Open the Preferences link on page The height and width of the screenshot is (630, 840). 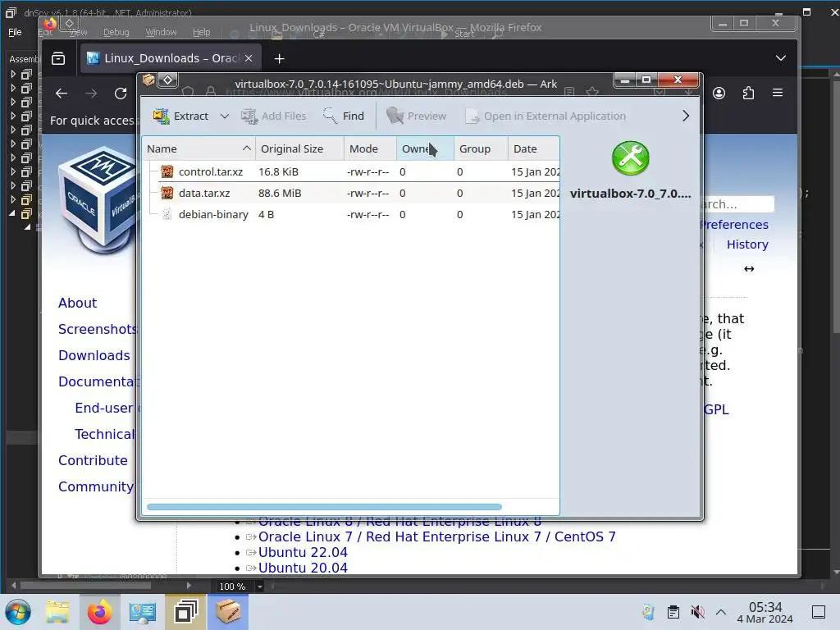(x=734, y=225)
